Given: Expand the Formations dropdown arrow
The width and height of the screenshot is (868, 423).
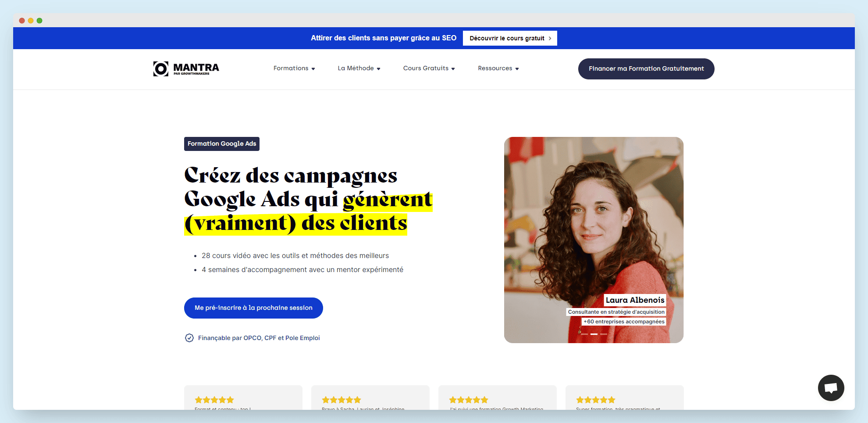Looking at the screenshot, I should tap(313, 69).
